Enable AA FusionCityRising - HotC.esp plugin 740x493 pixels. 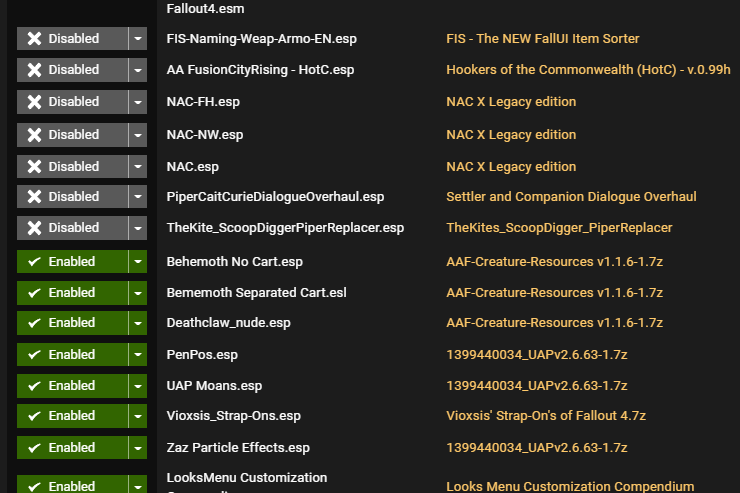click(x=72, y=70)
